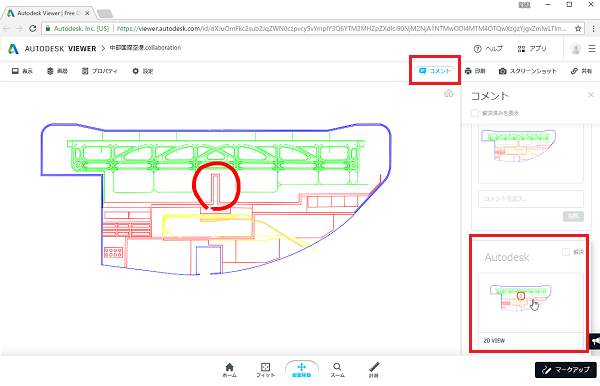This screenshot has height=386, width=600.
Task: Open the Help (ヘルプ) link
Action: click(488, 49)
